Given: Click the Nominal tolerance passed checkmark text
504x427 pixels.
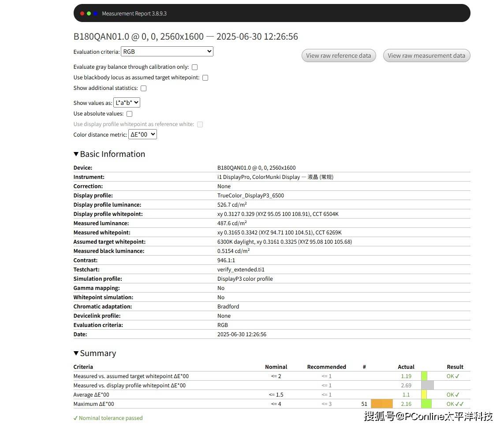Looking at the screenshot, I should point(108,418).
